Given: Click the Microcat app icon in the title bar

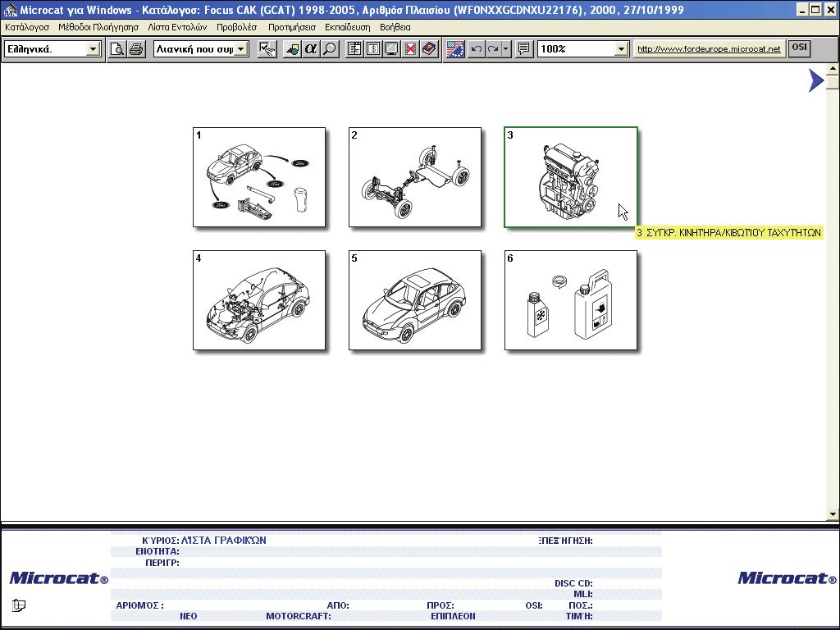Looking at the screenshot, I should (x=10, y=10).
